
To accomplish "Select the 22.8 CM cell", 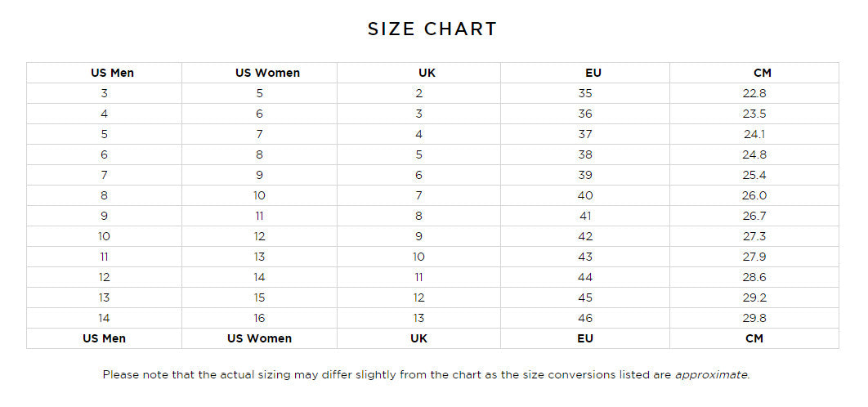I will coord(754,93).
